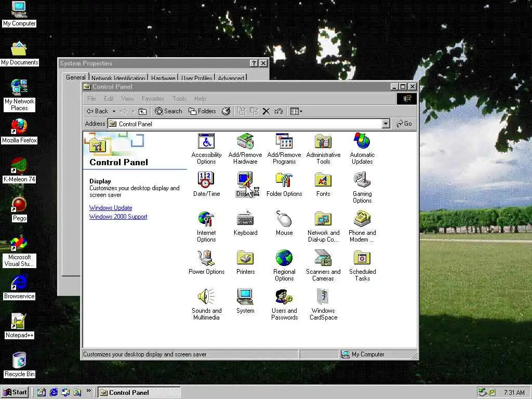
Task: Open Add/Remove Hardware icon
Action: (x=245, y=149)
